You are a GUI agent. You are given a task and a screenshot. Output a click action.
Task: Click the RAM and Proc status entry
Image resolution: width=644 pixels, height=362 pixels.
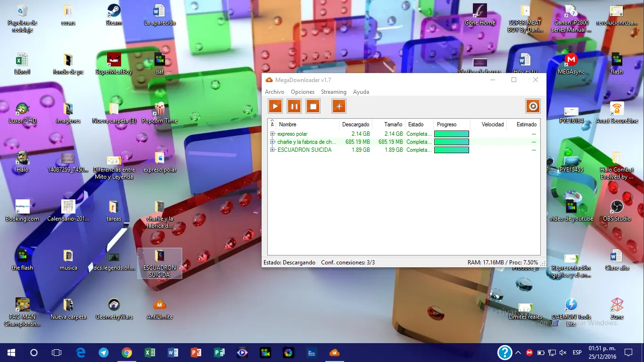[503, 263]
